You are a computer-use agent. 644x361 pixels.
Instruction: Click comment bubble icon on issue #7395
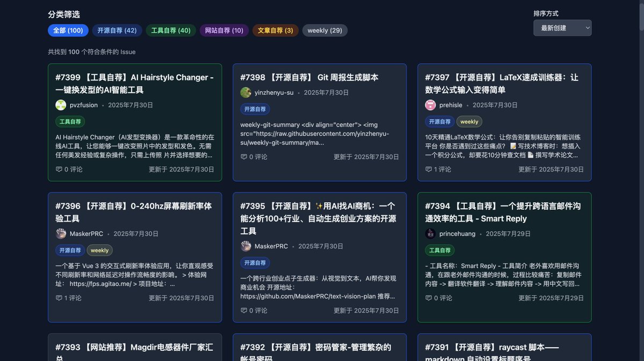point(244,311)
